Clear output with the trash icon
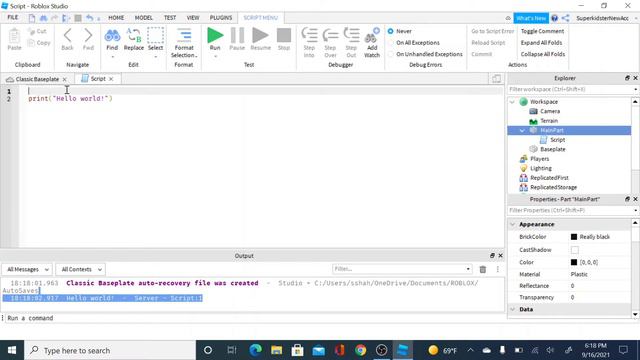 pyautogui.click(x=483, y=269)
